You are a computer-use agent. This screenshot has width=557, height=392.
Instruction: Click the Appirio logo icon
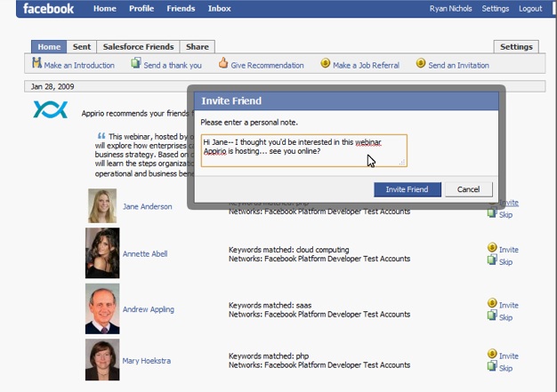[50, 109]
